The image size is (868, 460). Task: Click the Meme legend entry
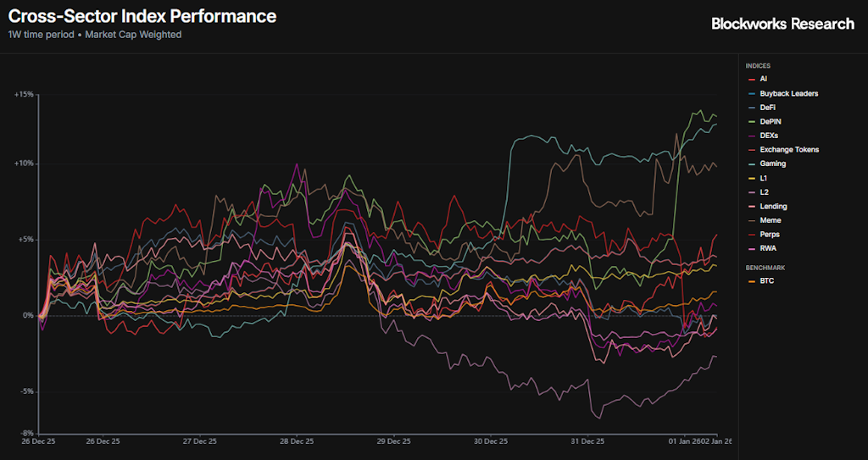pos(771,220)
